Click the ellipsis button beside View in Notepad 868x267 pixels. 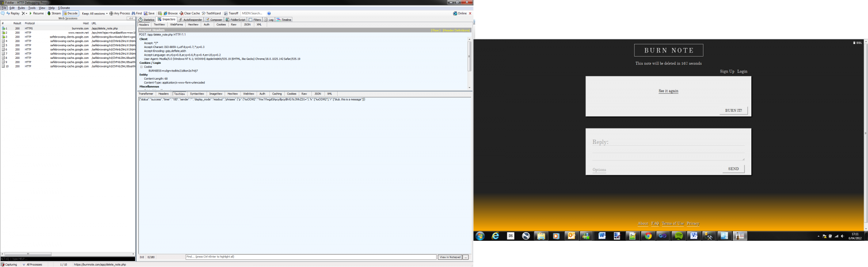(x=466, y=257)
